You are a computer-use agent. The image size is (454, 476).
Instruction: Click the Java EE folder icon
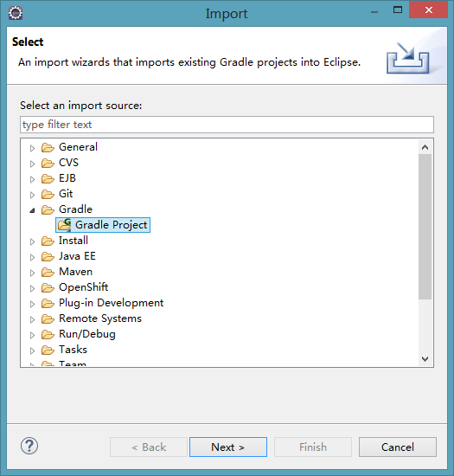(48, 256)
